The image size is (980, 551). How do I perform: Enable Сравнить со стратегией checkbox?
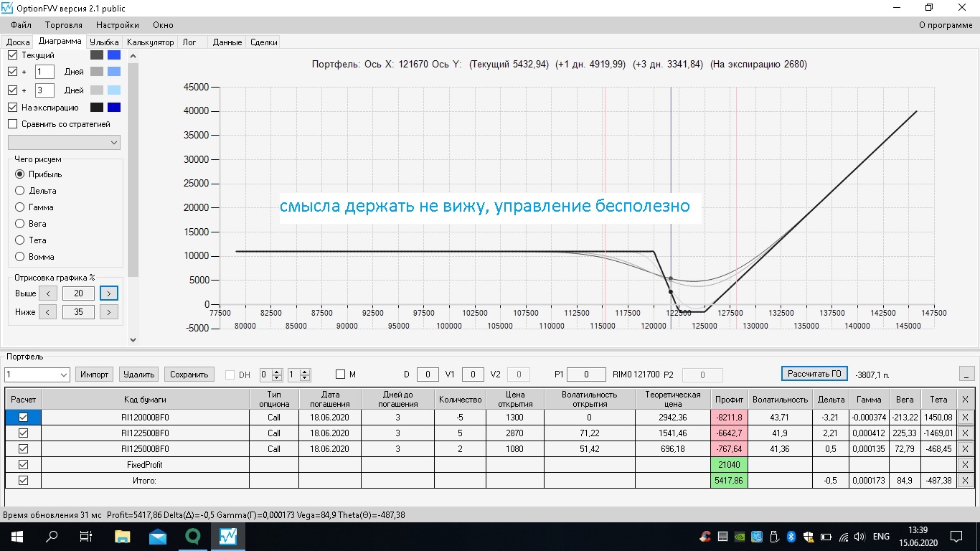point(12,124)
